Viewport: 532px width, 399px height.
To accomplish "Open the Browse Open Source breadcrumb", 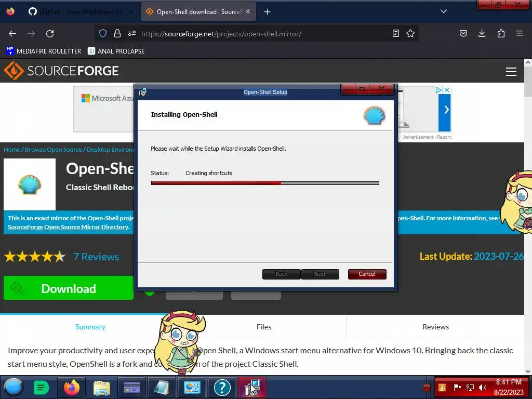I will pos(54,150).
